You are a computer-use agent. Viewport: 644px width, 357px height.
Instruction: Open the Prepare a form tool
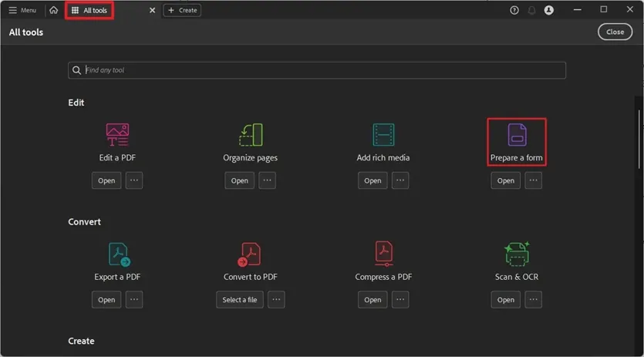click(x=506, y=180)
